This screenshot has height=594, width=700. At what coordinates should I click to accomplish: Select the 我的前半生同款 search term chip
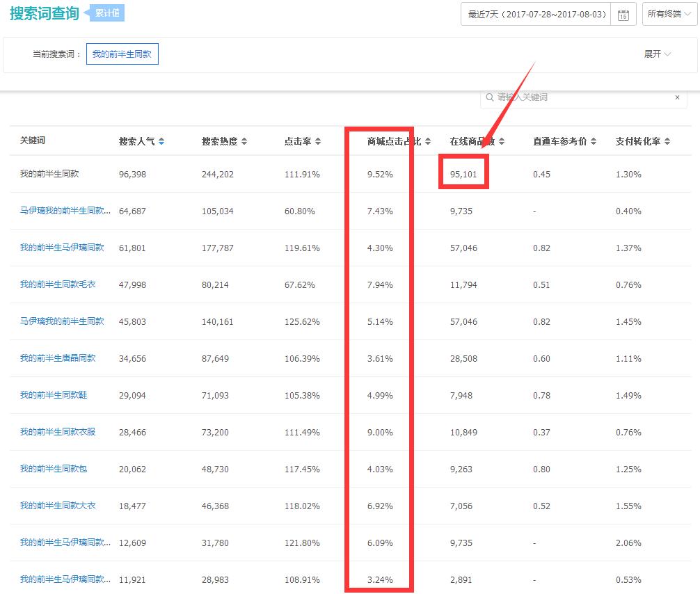pos(122,53)
